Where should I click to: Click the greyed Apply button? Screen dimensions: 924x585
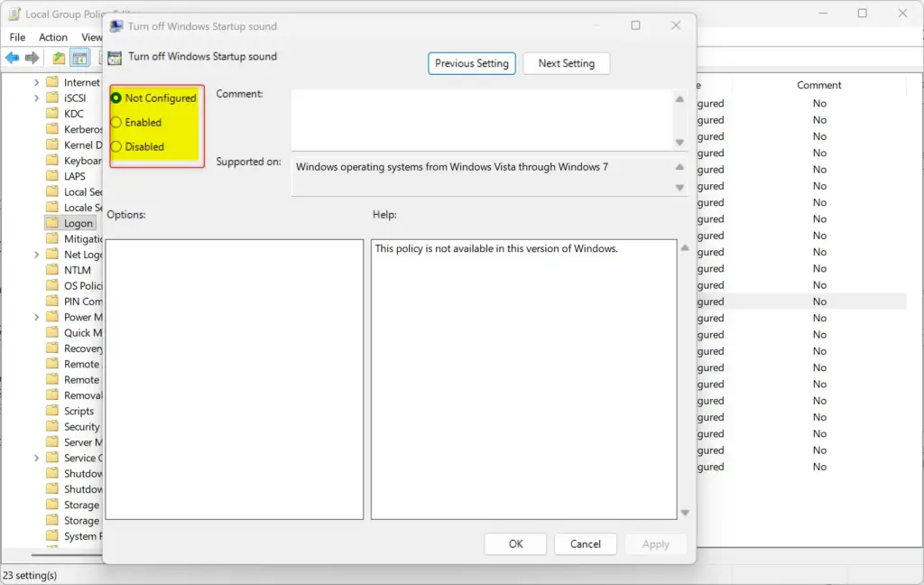pyautogui.click(x=656, y=543)
